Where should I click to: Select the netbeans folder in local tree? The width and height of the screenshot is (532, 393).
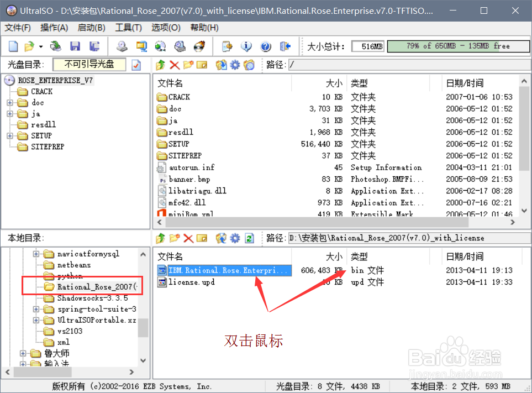pyautogui.click(x=74, y=265)
